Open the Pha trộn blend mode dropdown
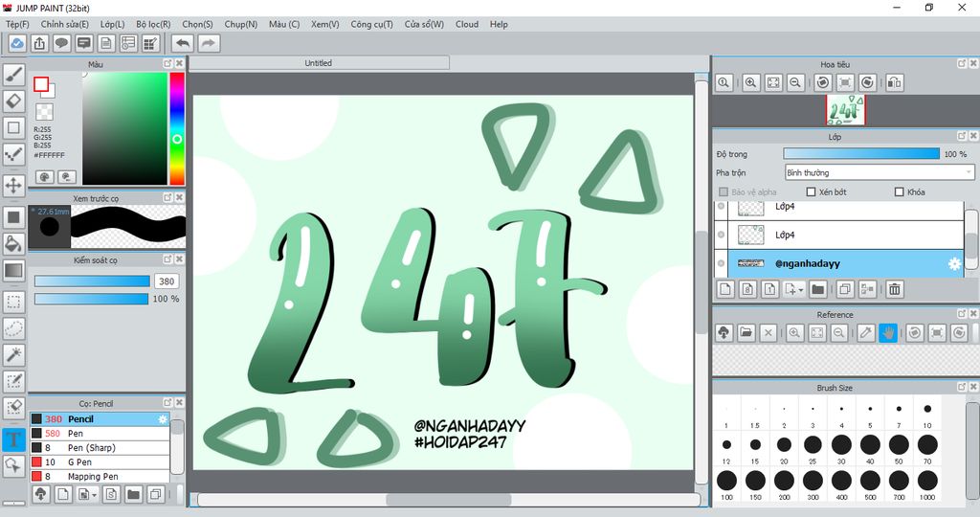Viewport: 980px width, 517px height. click(879, 172)
